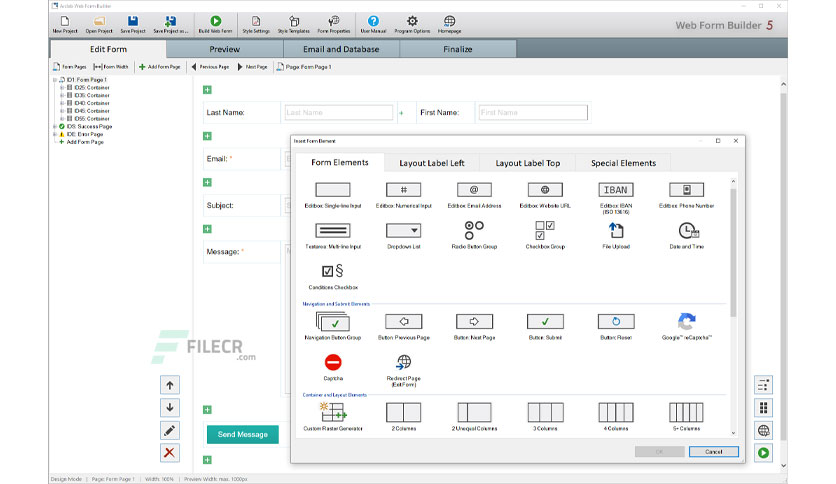Expand the ID40: Container tree node
Image resolution: width=836 pixels, height=484 pixels.
(x=62, y=103)
